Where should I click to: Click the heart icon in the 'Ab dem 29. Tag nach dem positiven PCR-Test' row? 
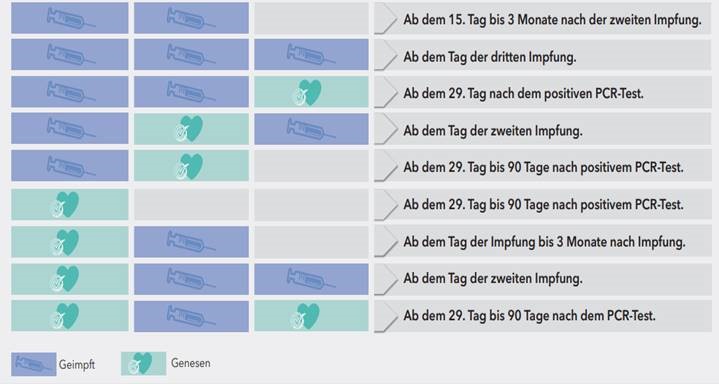click(x=308, y=92)
